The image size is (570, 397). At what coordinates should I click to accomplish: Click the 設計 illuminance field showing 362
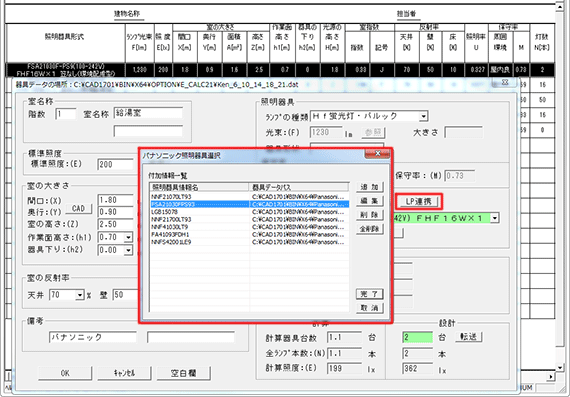[418, 368]
